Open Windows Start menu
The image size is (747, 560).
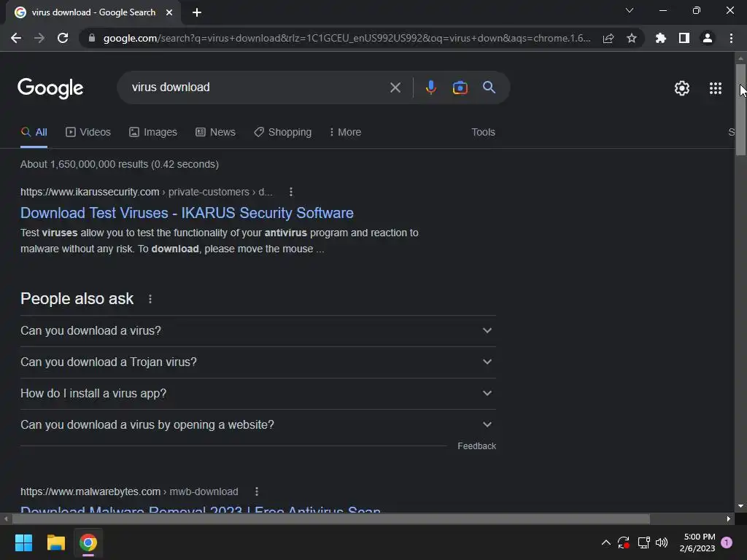[x=23, y=542]
